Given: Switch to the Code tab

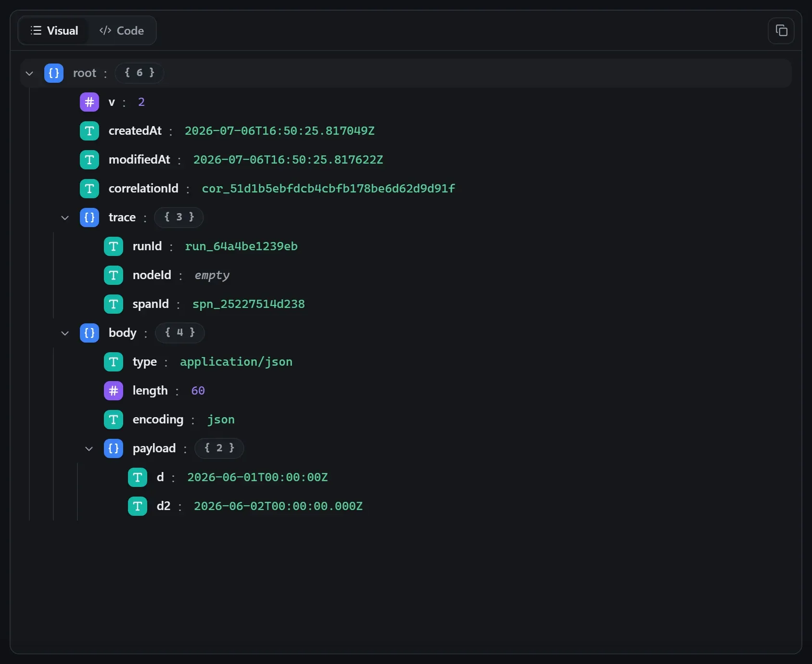Looking at the screenshot, I should (x=122, y=31).
